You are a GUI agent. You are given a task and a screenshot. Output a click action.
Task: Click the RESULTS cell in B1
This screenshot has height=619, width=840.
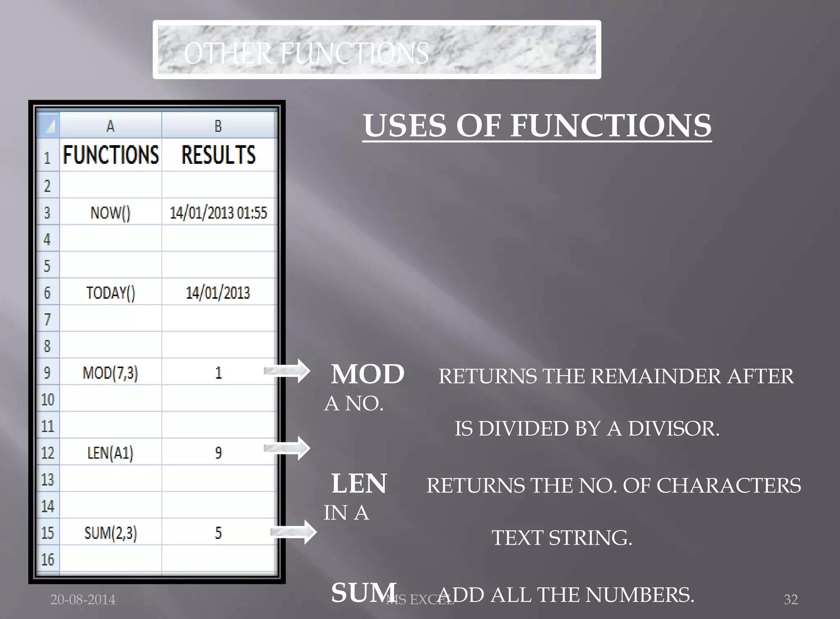[x=219, y=155]
